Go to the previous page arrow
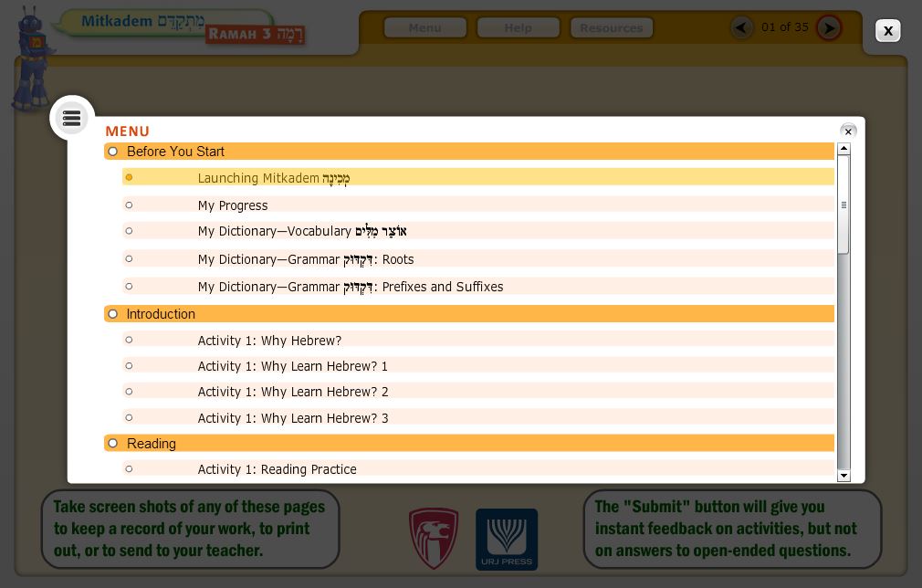Screen dimensions: 922x588 (741, 27)
